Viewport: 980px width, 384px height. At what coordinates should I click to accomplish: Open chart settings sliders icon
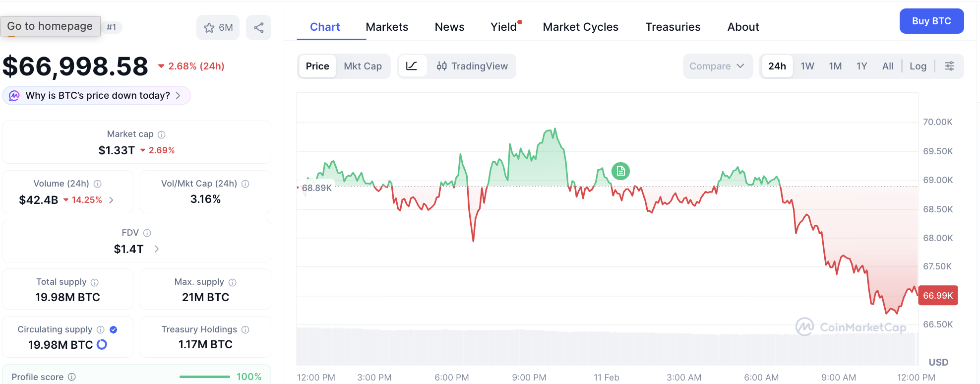(949, 66)
